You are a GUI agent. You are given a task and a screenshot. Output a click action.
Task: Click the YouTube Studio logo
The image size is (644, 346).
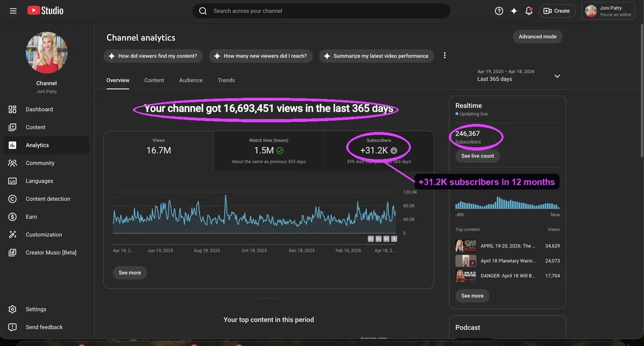tap(45, 11)
